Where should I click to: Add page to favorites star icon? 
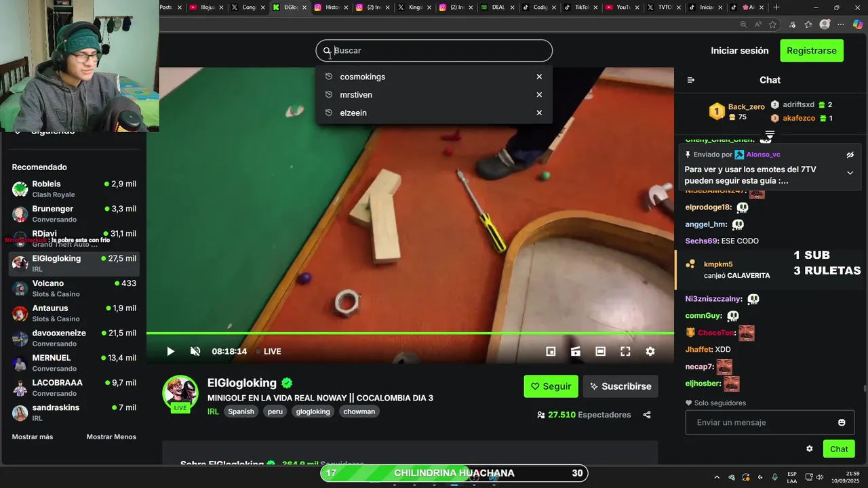pyautogui.click(x=772, y=24)
